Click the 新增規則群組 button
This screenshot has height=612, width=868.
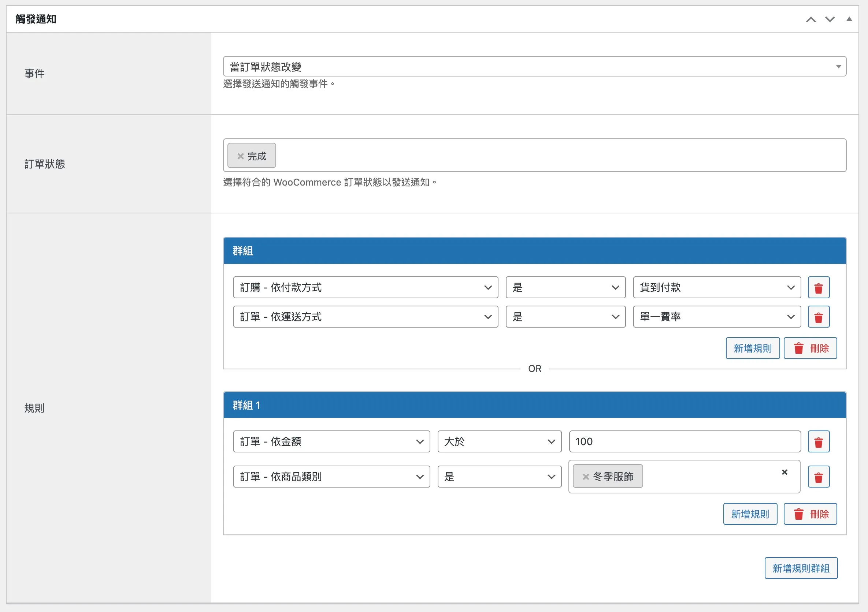pyautogui.click(x=801, y=568)
